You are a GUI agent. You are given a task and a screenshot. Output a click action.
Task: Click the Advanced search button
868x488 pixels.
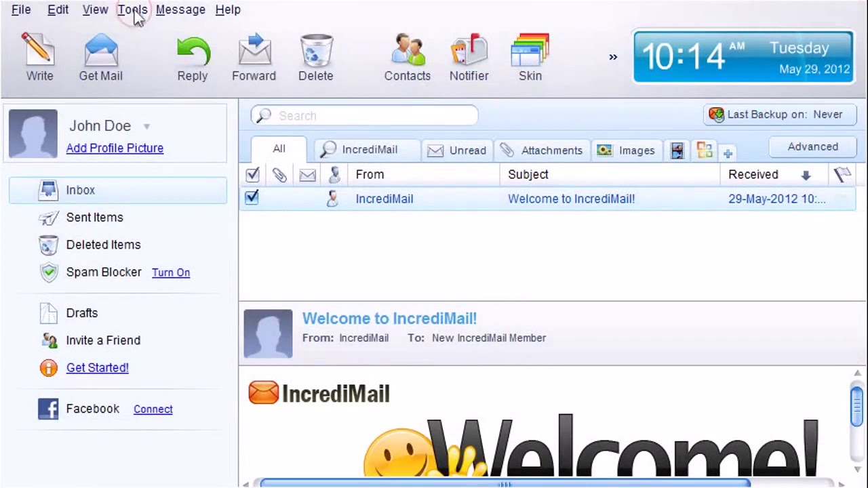tap(812, 147)
